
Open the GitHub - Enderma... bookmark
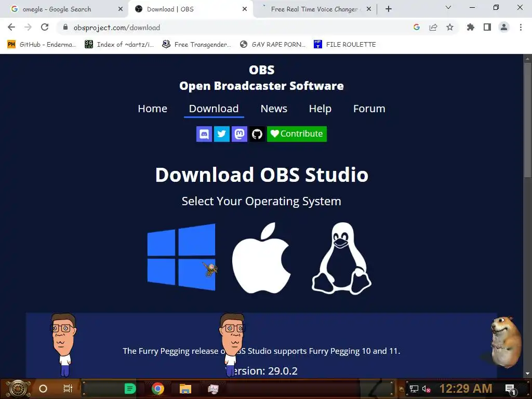pos(42,45)
